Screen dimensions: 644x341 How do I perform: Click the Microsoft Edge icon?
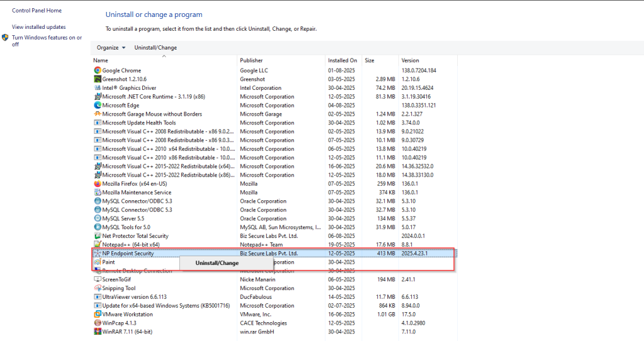click(x=97, y=106)
